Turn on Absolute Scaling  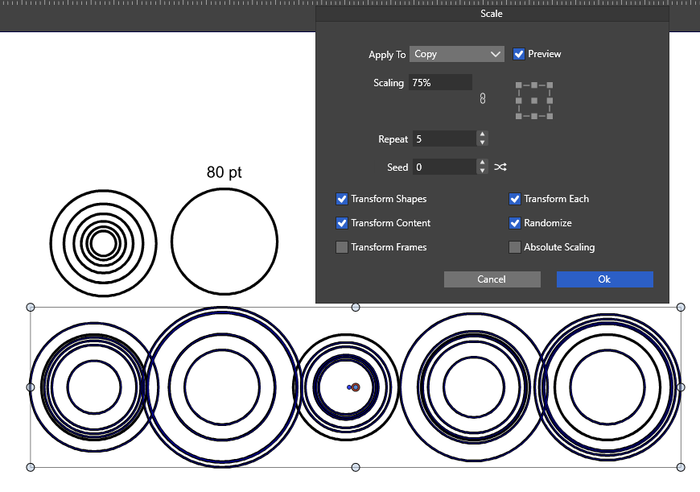[515, 247]
